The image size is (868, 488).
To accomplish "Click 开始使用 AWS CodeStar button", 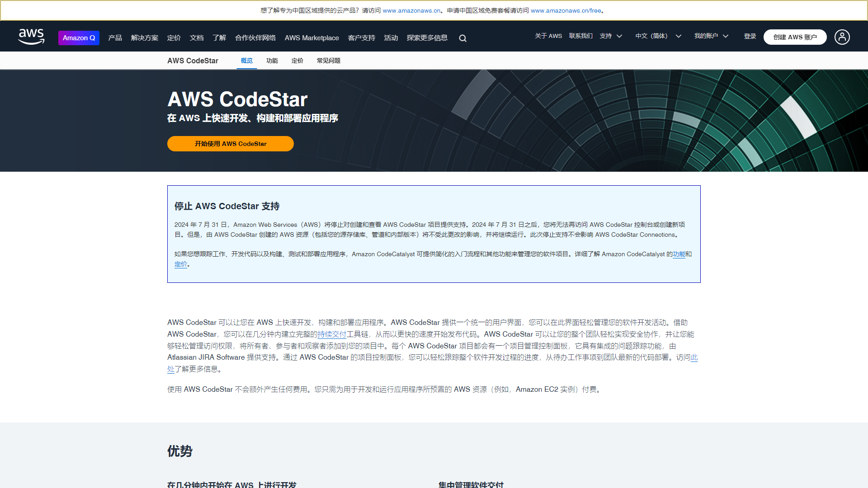I will [230, 144].
